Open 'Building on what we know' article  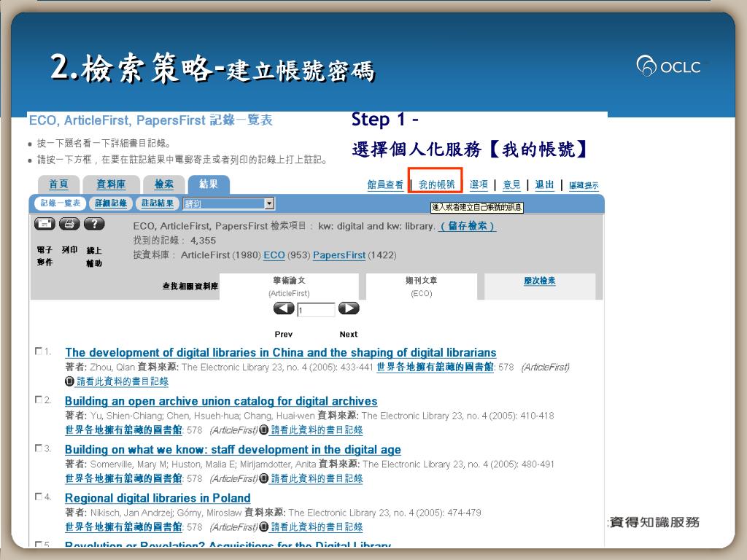(x=233, y=450)
